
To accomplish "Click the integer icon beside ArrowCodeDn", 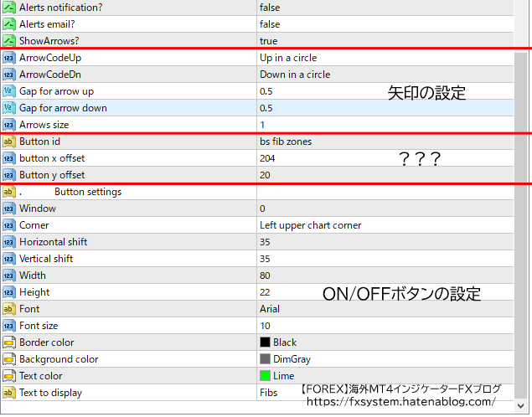I will pyautogui.click(x=9, y=75).
